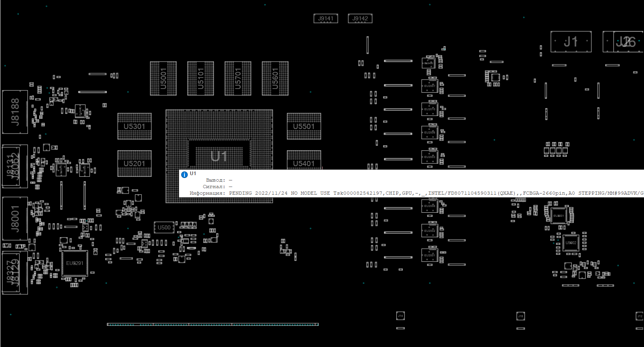Click connector J9141
The width and height of the screenshot is (644, 347).
pyautogui.click(x=326, y=18)
